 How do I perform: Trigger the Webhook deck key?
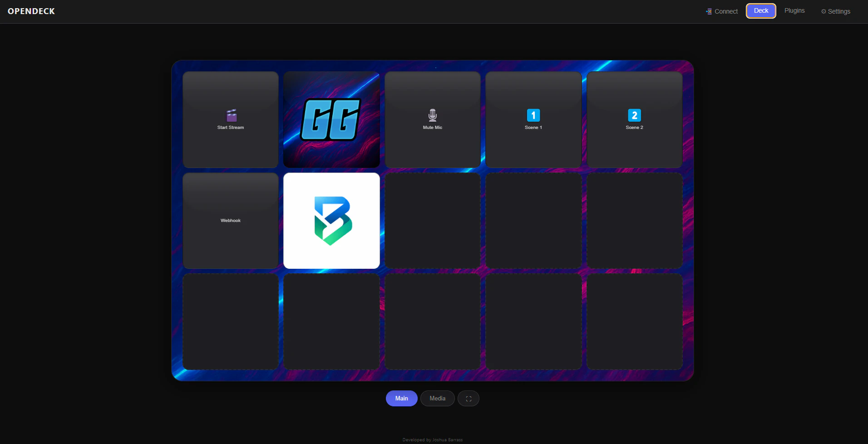coord(230,221)
